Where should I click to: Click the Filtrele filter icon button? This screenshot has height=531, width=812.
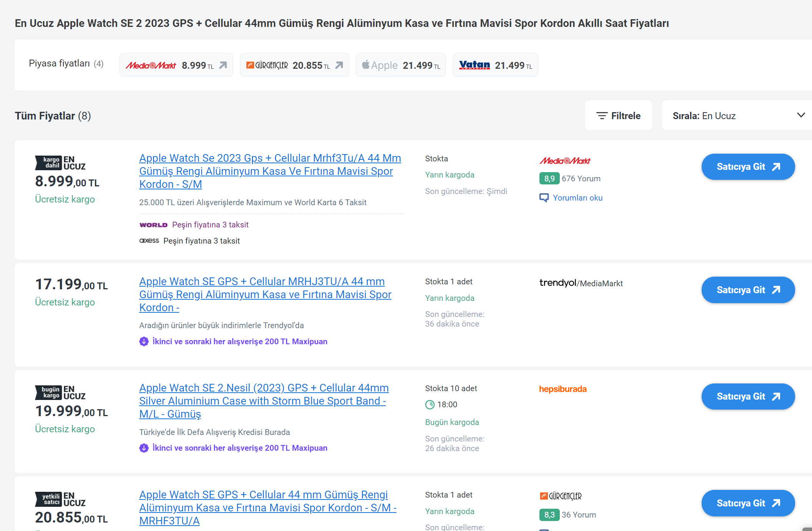tap(618, 116)
